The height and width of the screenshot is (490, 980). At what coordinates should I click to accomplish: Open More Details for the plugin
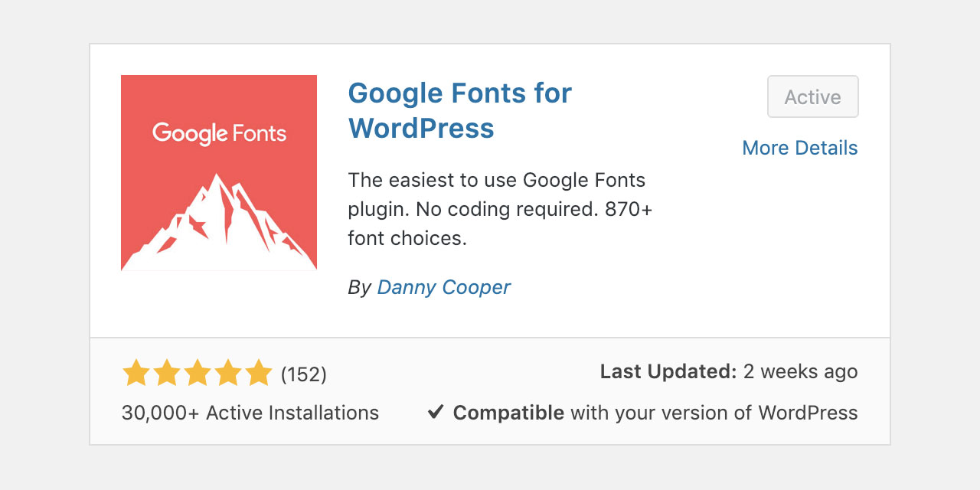799,148
